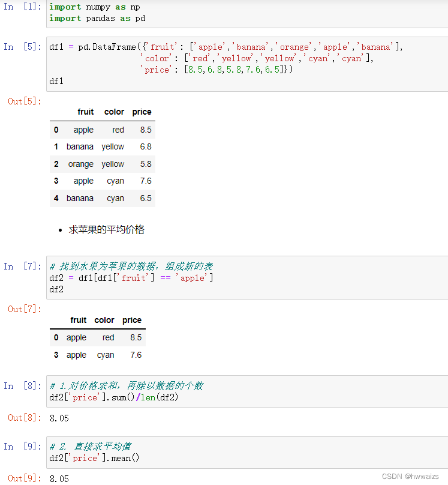Select the Out[8] prompt label

coord(25,418)
